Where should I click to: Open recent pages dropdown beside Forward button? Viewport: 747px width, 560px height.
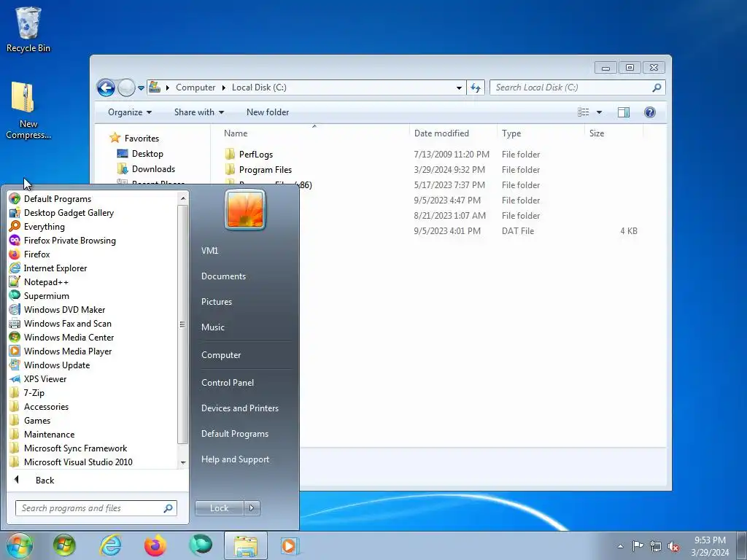pos(141,88)
